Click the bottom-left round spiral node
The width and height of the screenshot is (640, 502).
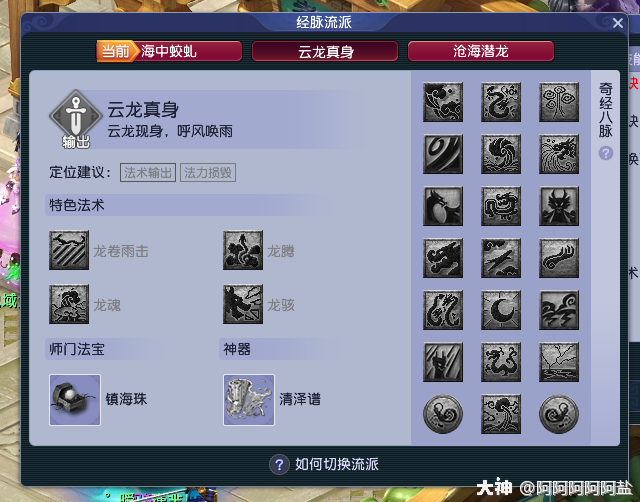[x=443, y=414]
